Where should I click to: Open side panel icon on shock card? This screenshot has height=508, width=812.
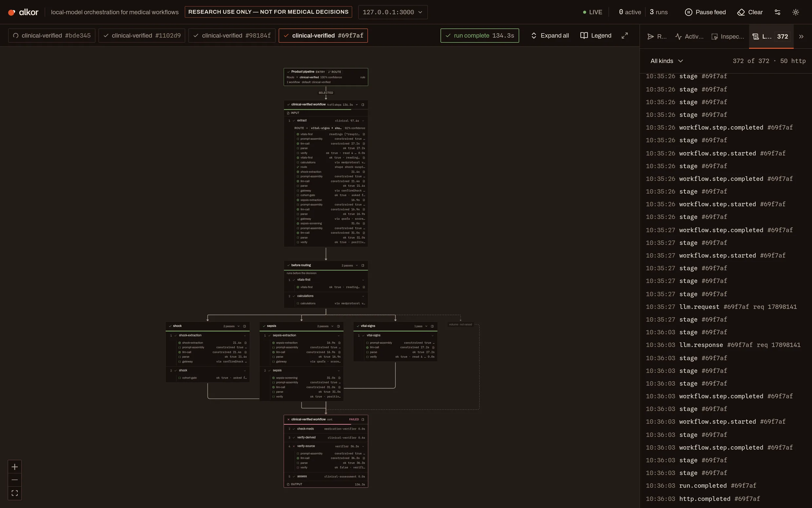[245, 326]
